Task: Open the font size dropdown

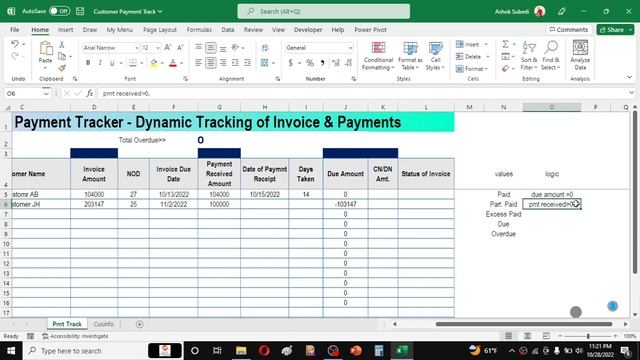Action: tap(158, 48)
